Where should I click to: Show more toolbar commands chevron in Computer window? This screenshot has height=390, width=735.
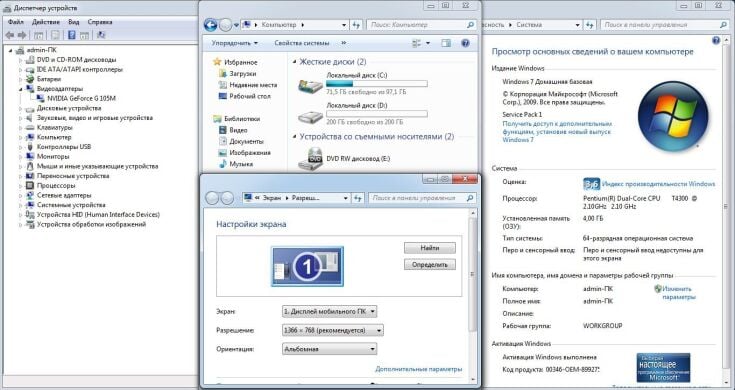[x=344, y=43]
